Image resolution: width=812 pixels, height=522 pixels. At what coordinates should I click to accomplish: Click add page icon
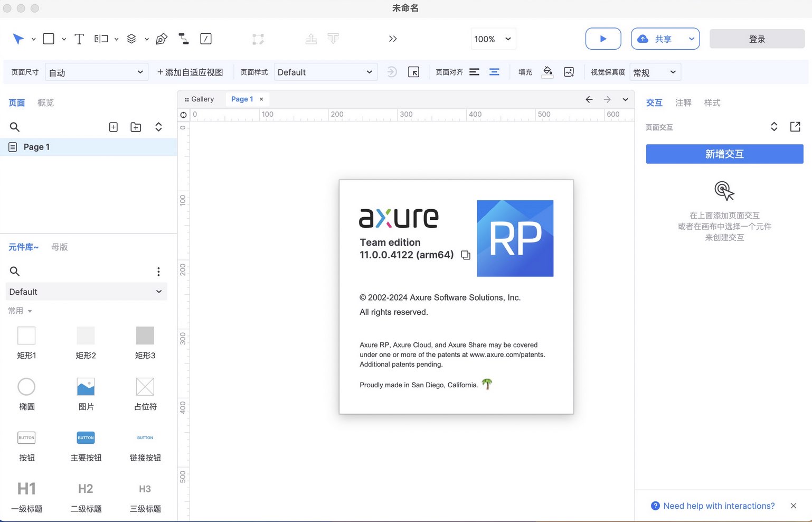[114, 127]
